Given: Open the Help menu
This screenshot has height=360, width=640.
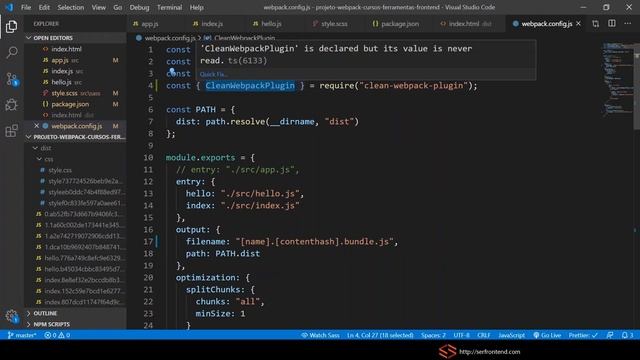Looking at the screenshot, I should click(196, 7).
